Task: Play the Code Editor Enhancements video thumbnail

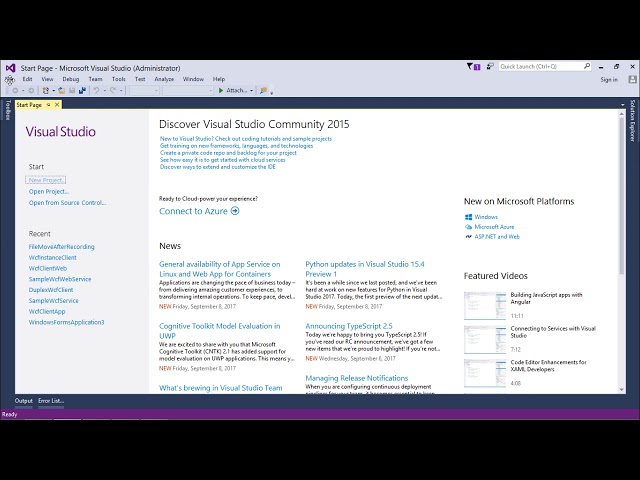Action: [x=485, y=373]
